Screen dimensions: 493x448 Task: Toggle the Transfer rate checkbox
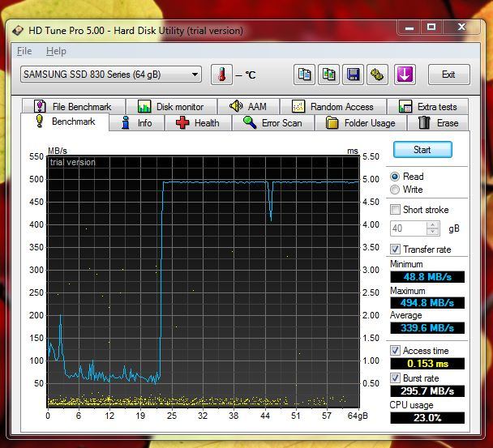395,250
